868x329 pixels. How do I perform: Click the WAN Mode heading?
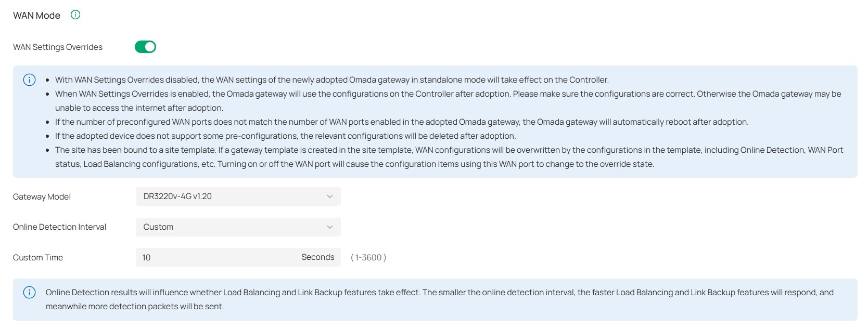point(36,16)
